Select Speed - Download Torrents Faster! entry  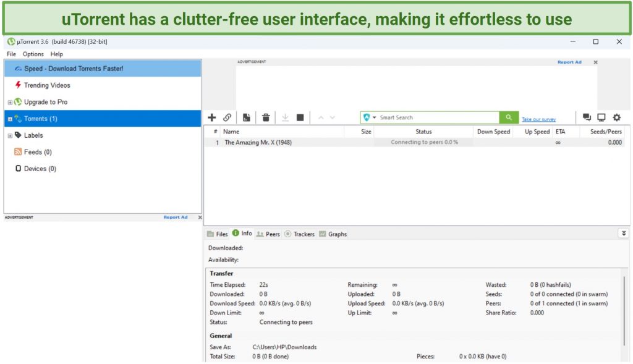click(x=103, y=69)
